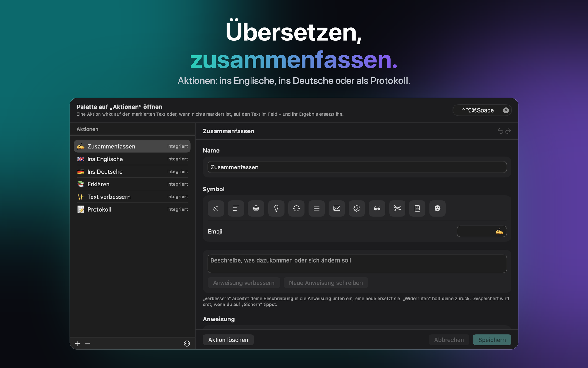Select the Protokoll action
Viewport: 588px width, 368px height.
click(x=132, y=209)
